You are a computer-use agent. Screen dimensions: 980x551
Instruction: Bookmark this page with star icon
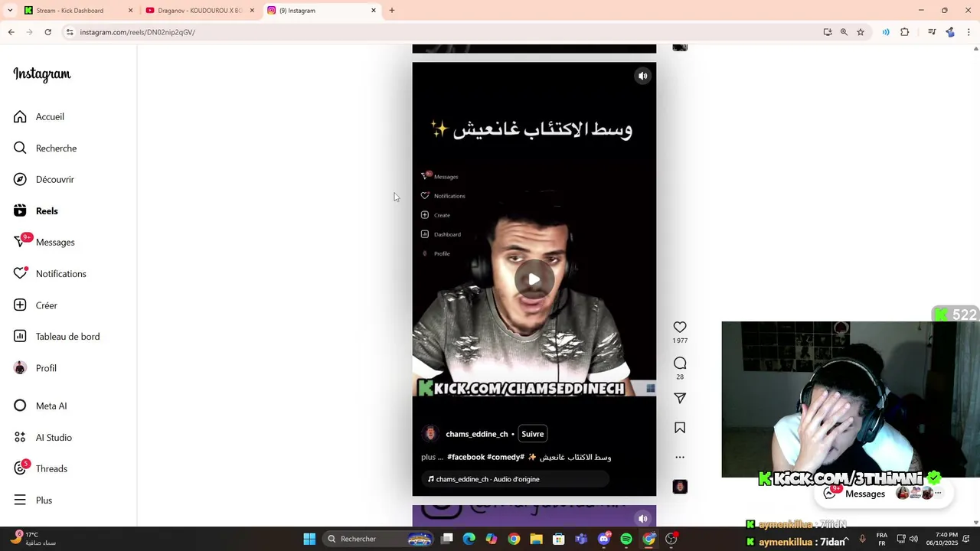pos(861,32)
